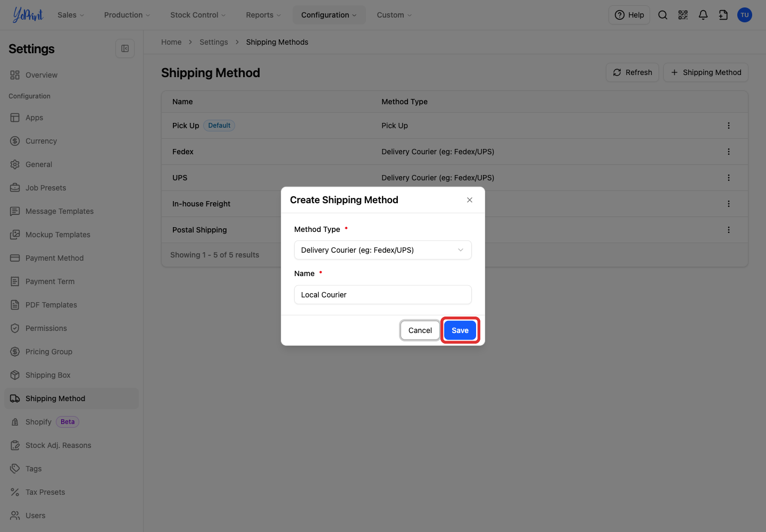Open Shipping Box settings
The height and width of the screenshot is (532, 766).
(x=71, y=375)
